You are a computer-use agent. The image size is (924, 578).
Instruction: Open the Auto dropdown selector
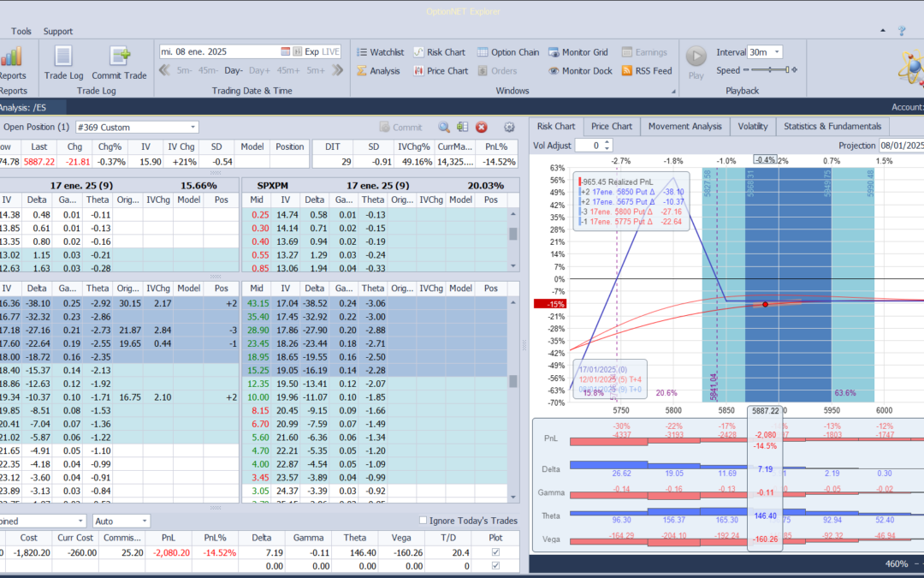(145, 521)
